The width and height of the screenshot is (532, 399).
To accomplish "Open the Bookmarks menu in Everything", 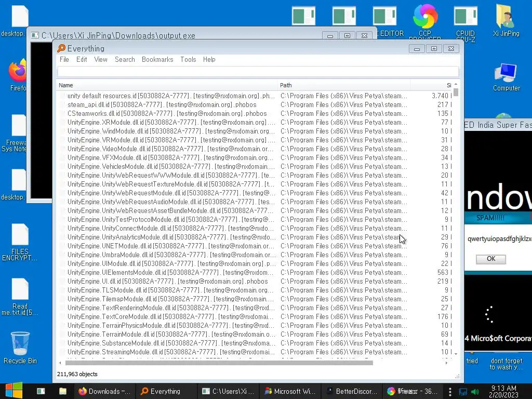I will (157, 59).
